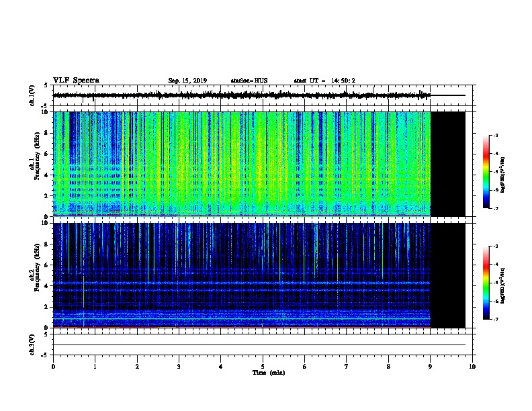Click the "ch.3(V)" axis label
Screen dimensions: 532x411
pyautogui.click(x=32, y=345)
